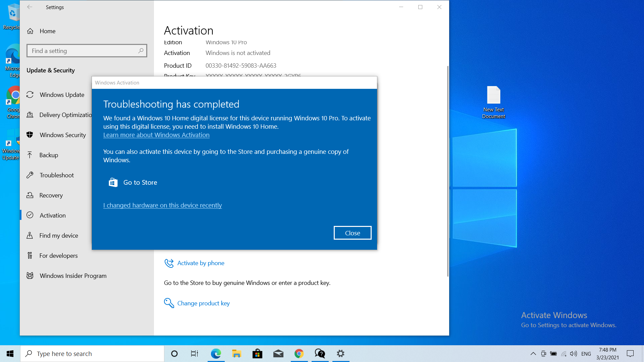Image resolution: width=644 pixels, height=362 pixels.
Task: Open Cortana from the taskbar circle icon
Action: pyautogui.click(x=174, y=354)
